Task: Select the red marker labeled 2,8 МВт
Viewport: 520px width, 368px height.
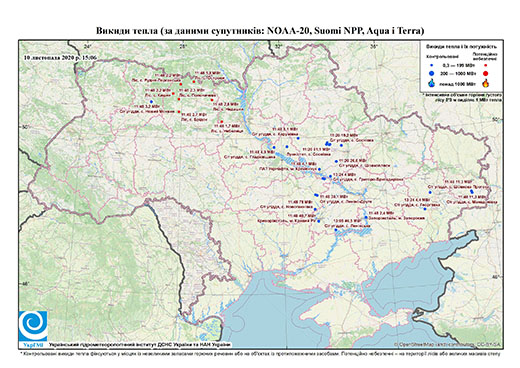Action: click(212, 100)
